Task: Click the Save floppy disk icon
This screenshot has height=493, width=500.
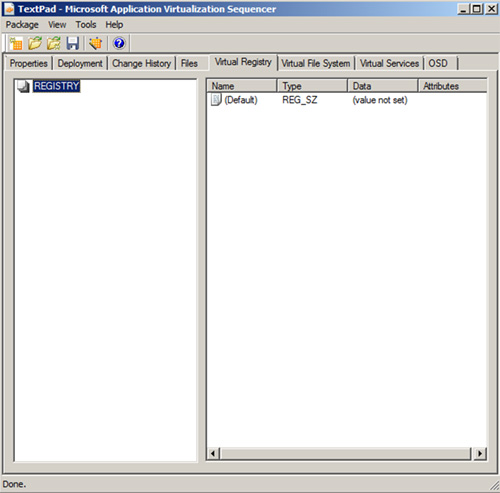Action: click(x=72, y=43)
